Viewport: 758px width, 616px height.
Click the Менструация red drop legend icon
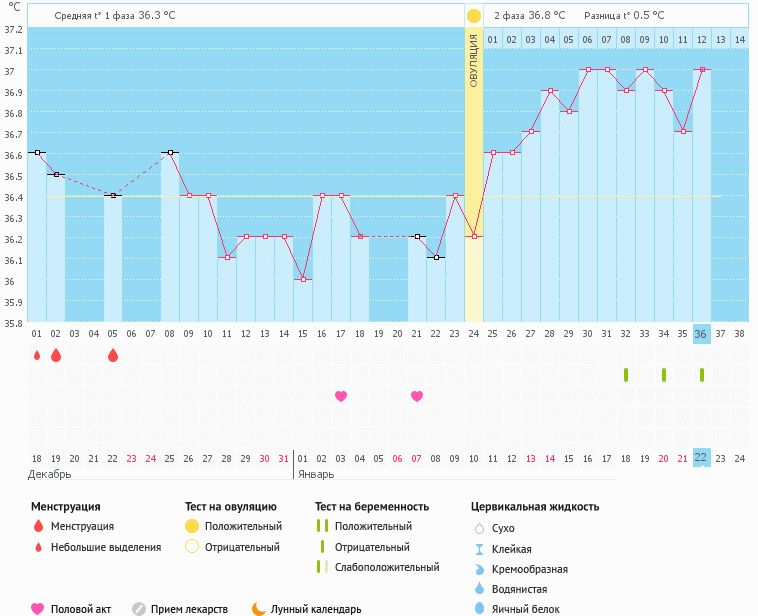pos(38,526)
